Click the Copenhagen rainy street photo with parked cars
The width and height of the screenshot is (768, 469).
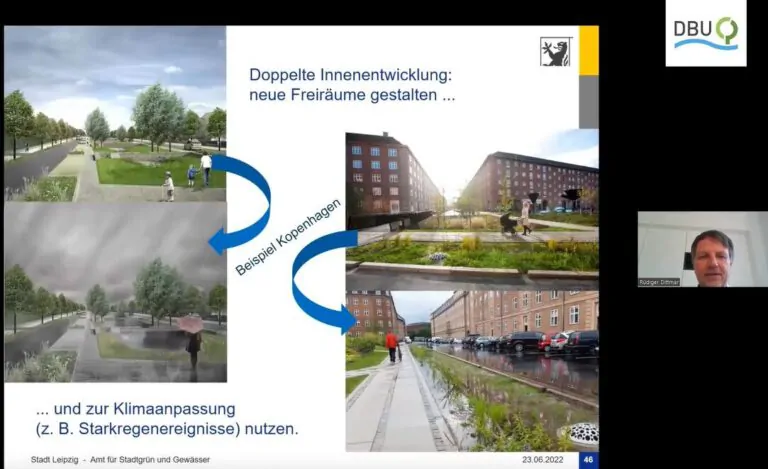click(472, 371)
